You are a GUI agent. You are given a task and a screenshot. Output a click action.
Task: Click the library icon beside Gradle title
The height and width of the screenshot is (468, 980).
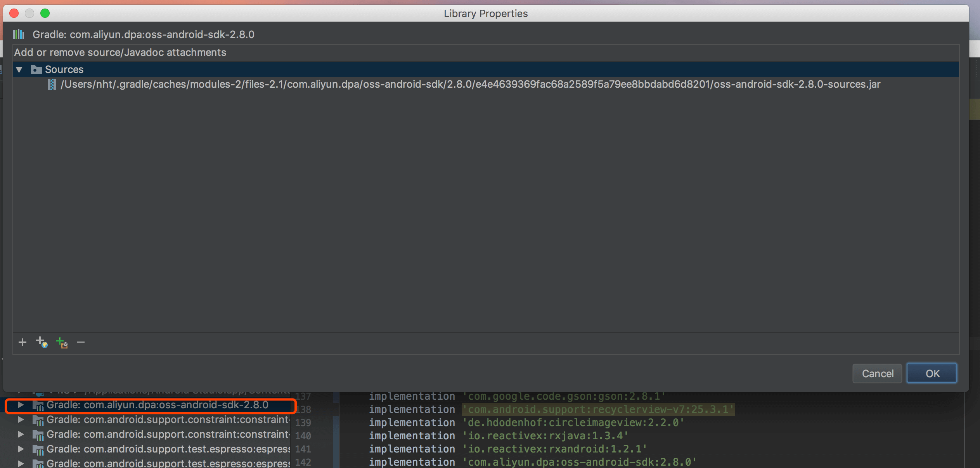(x=19, y=34)
